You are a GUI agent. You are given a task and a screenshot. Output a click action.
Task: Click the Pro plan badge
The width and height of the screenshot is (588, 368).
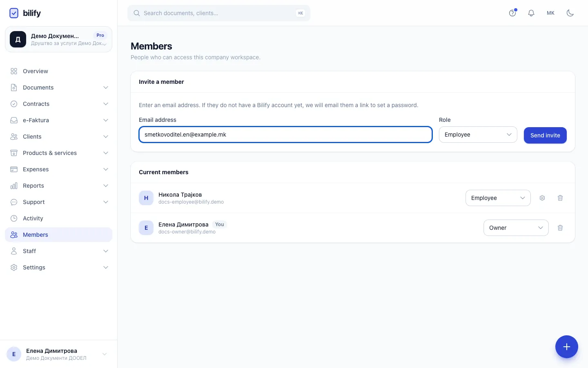pos(100,35)
